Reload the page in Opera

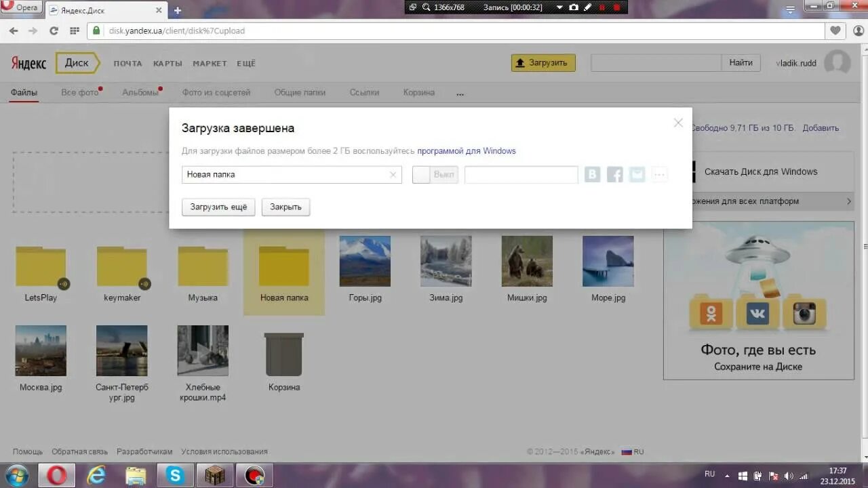[x=54, y=30]
